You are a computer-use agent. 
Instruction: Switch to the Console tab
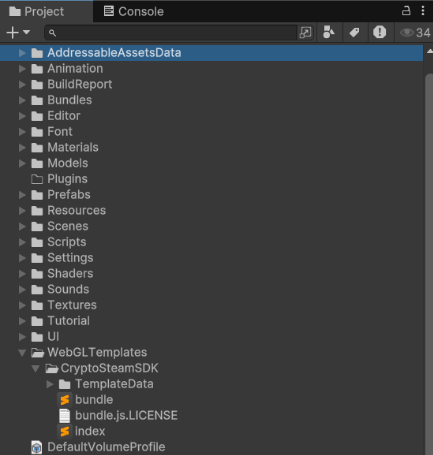134,11
